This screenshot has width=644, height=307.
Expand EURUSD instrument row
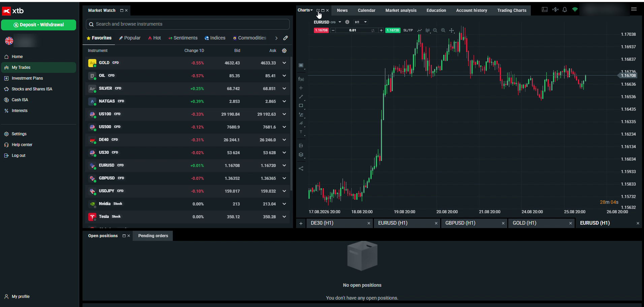coord(284,165)
